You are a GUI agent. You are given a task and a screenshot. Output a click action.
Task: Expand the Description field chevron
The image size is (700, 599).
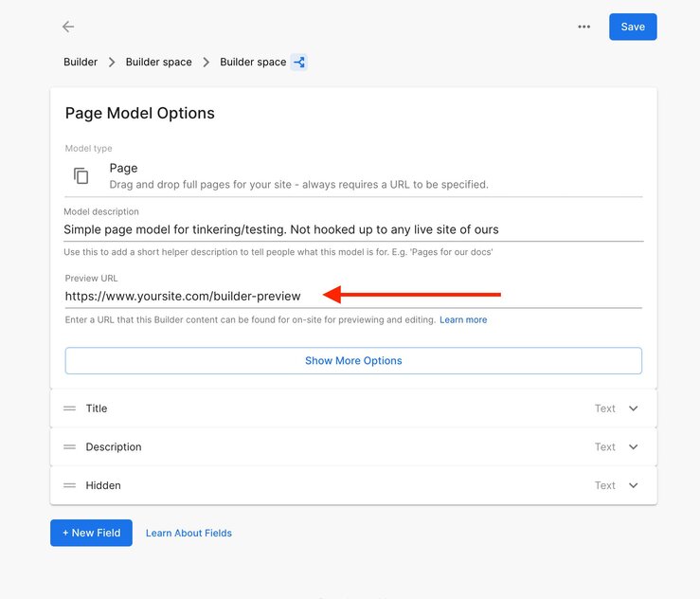tap(633, 446)
